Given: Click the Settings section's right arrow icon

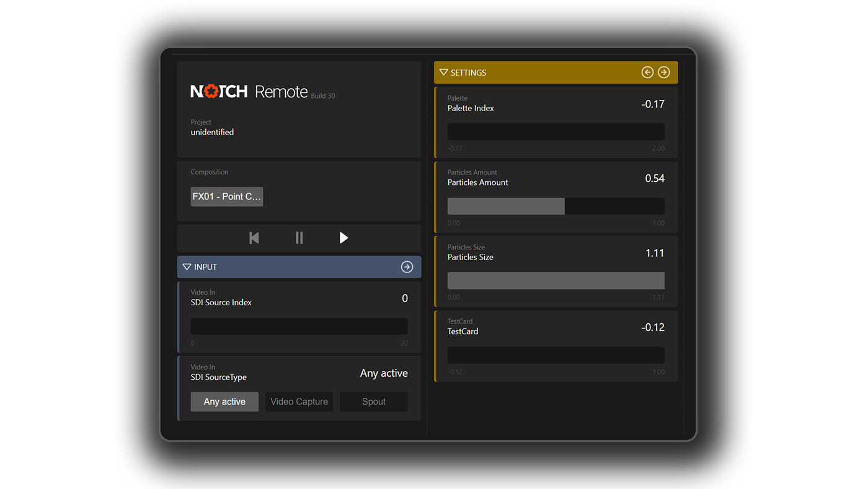Looking at the screenshot, I should click(664, 73).
